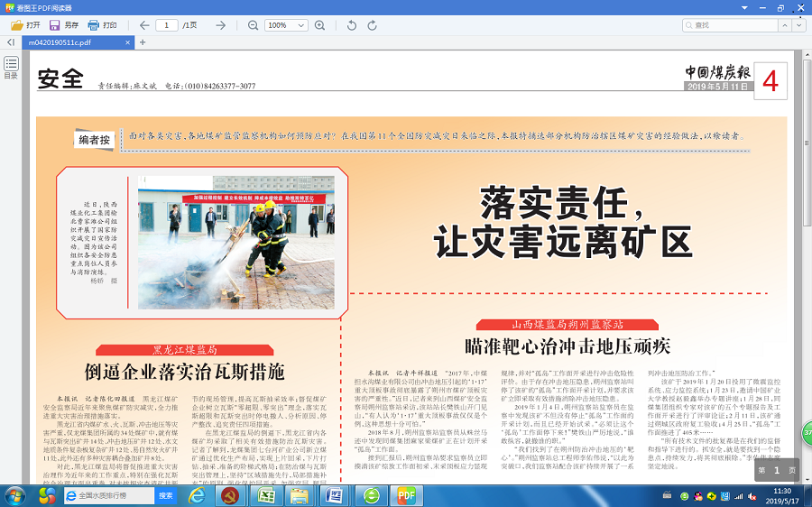Go to next page arrow
The height and width of the screenshot is (507, 812).
pos(220,25)
